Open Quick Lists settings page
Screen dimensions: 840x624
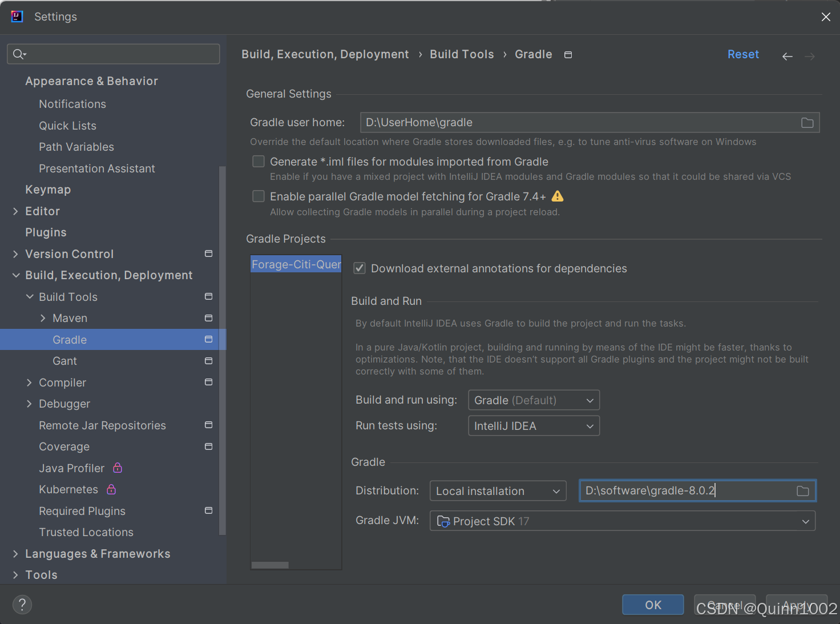67,126
